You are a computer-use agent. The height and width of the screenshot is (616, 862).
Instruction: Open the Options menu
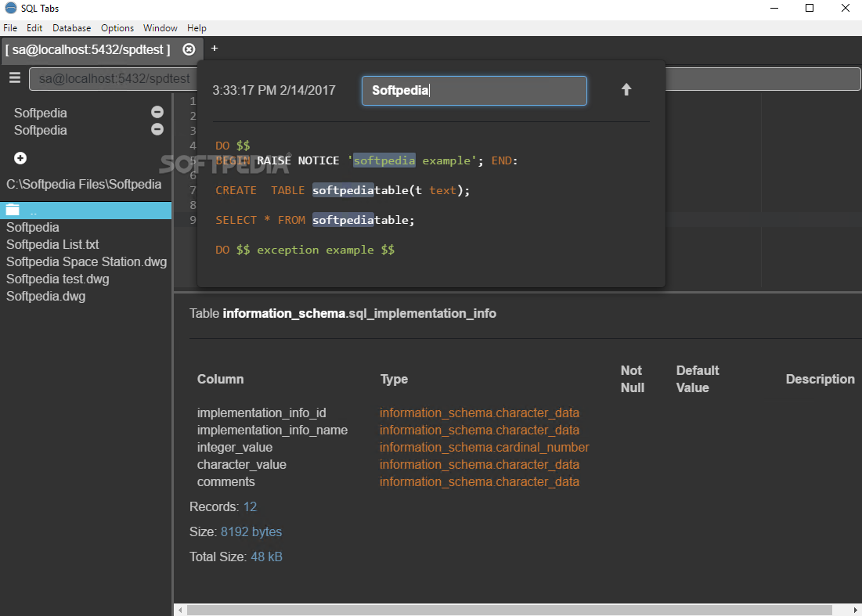(x=117, y=28)
